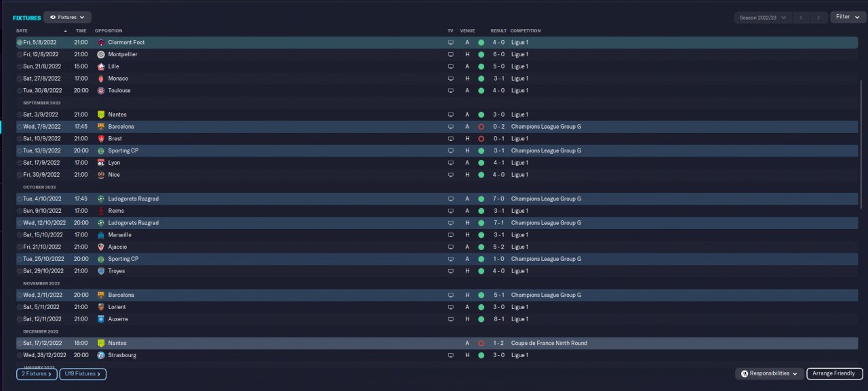Tick the checkbox for Tue, 30/8/2022 fixture
The image size is (868, 391).
point(20,90)
